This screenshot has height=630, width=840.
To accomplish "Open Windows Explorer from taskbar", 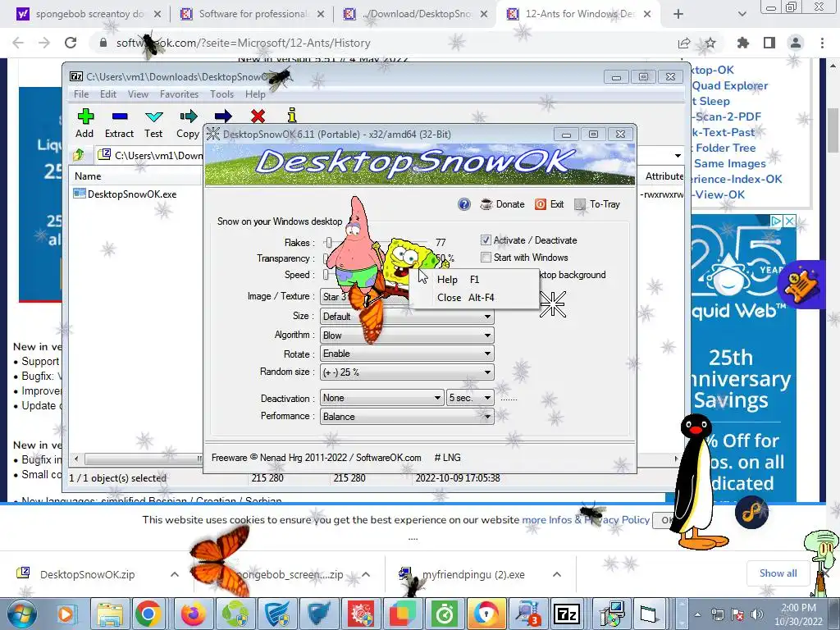I will [110, 614].
